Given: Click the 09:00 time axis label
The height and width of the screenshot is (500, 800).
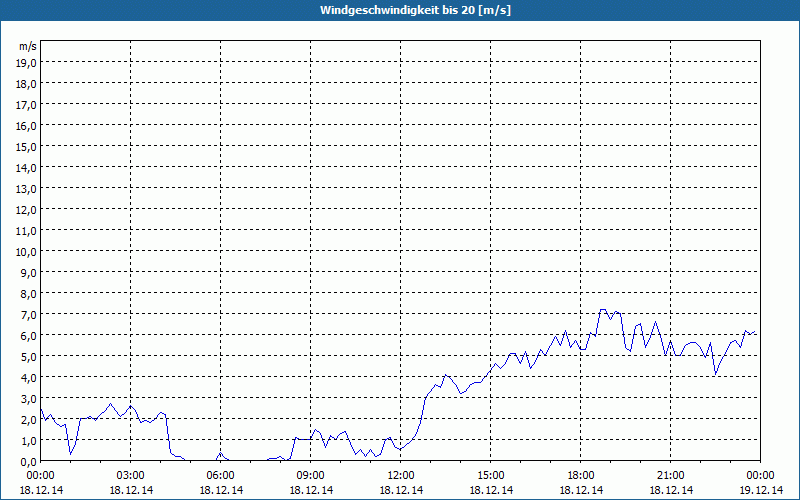Looking at the screenshot, I should click(311, 476).
